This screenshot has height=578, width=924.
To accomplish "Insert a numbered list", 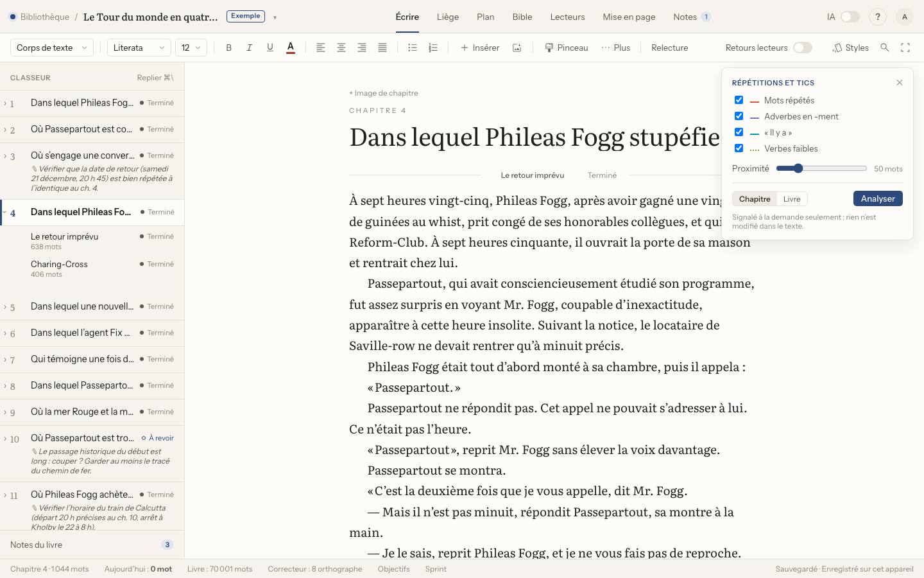I will click(x=433, y=48).
